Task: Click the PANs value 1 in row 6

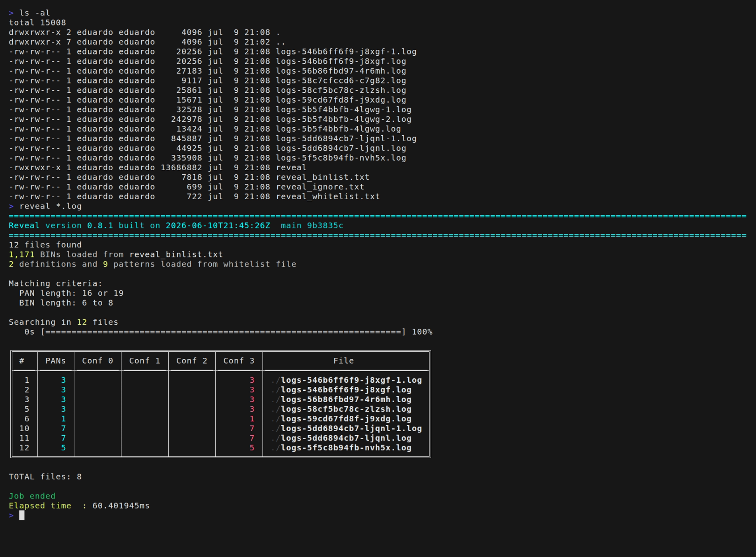Action: (63, 419)
